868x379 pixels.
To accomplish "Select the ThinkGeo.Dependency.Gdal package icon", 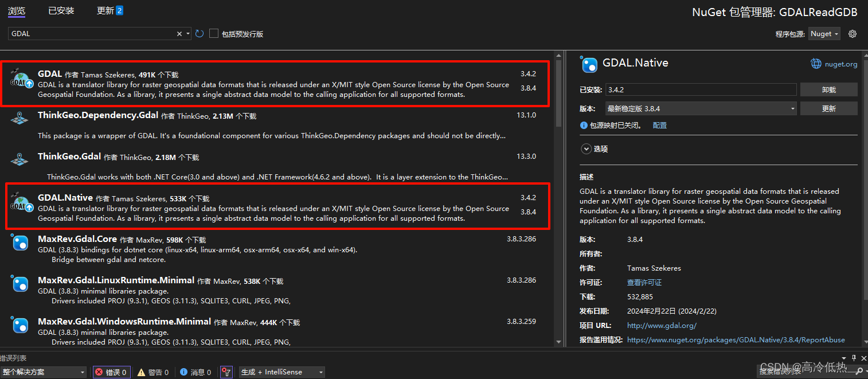I will 19,118.
